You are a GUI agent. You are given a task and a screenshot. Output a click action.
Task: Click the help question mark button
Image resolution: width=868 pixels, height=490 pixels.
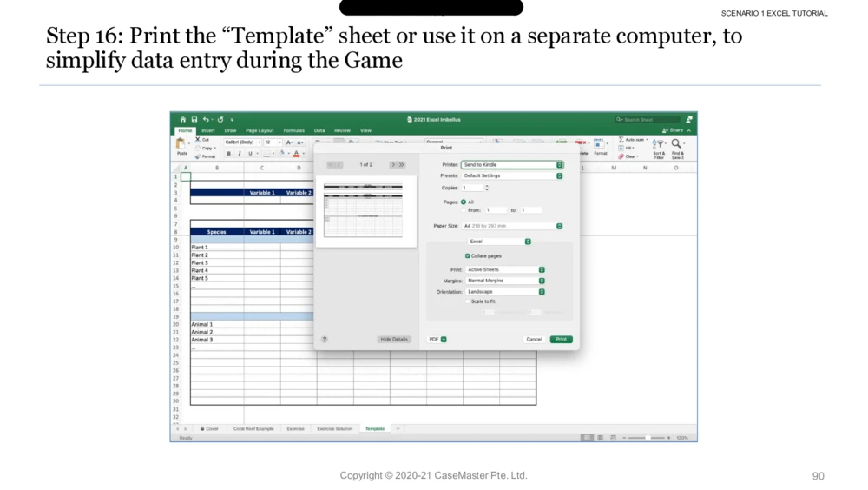point(325,340)
